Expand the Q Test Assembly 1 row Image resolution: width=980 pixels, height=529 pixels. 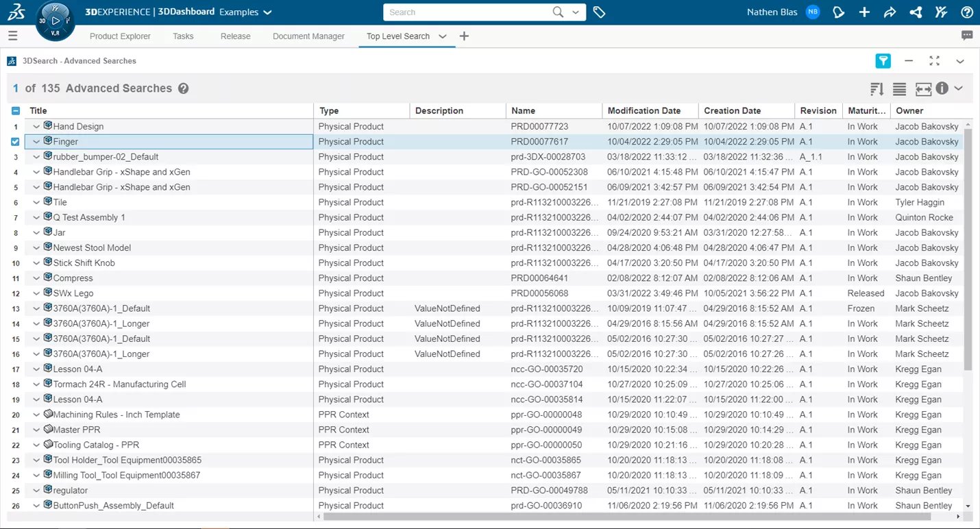point(36,218)
